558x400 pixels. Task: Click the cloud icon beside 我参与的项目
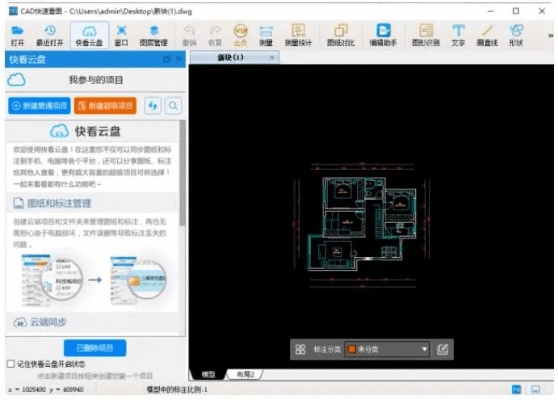click(x=16, y=80)
